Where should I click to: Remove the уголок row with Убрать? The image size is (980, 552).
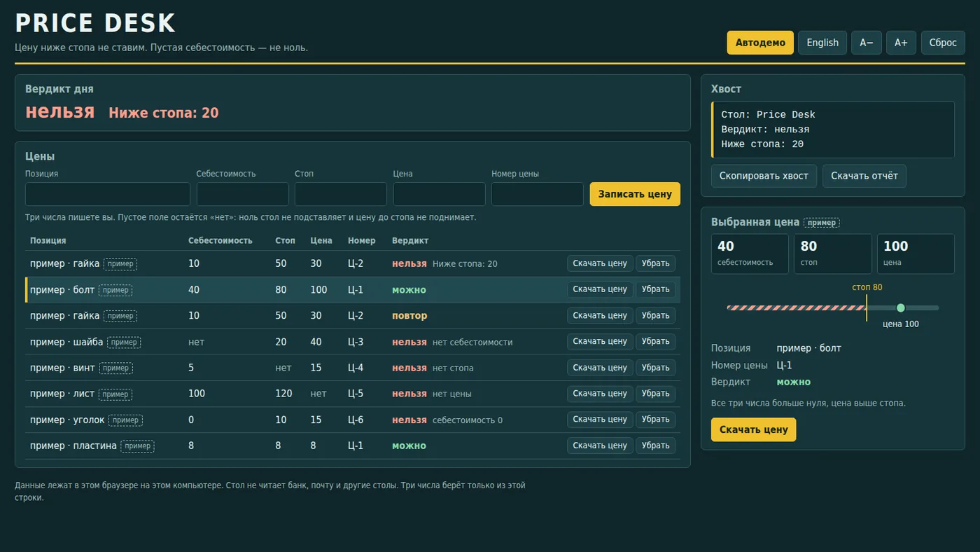(x=656, y=419)
